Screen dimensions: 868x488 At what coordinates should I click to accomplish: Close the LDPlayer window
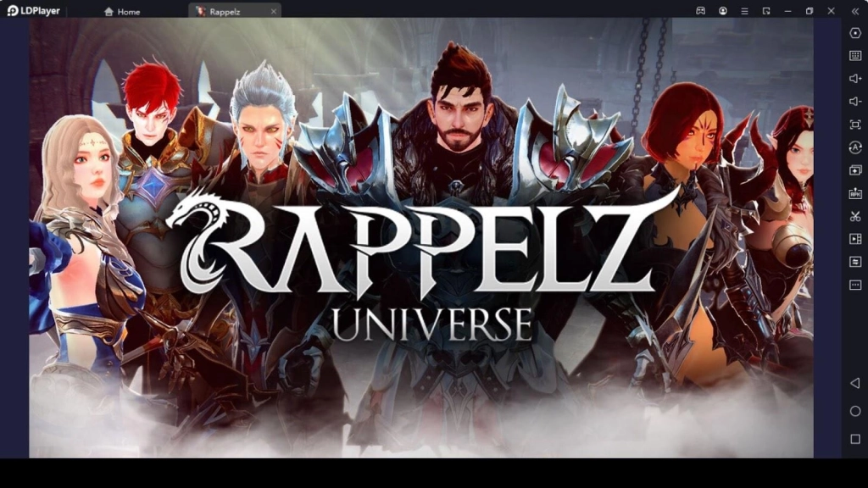coord(831,11)
